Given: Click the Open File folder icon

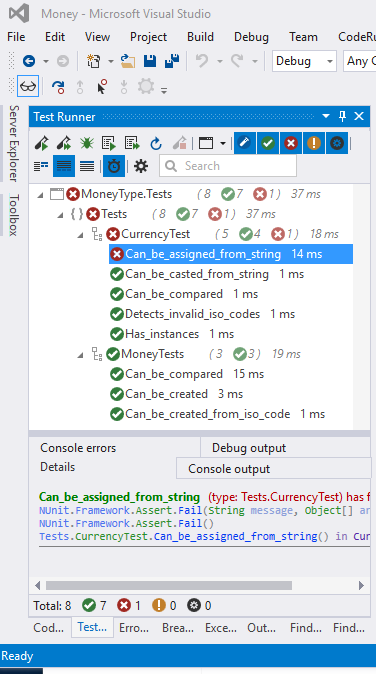Looking at the screenshot, I should pyautogui.click(x=128, y=61).
